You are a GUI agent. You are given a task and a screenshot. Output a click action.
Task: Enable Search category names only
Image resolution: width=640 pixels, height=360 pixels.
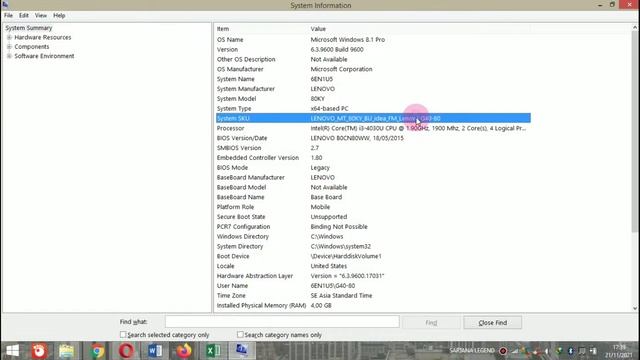[240, 334]
